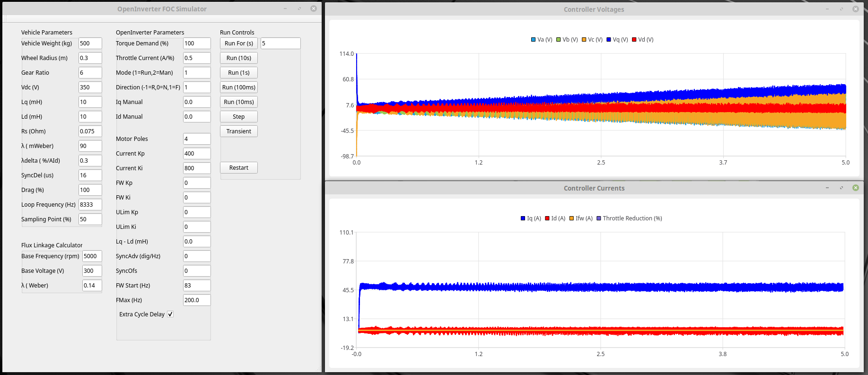The image size is (868, 375).
Task: Click the Vd (V) legend marker
Action: tap(634, 40)
